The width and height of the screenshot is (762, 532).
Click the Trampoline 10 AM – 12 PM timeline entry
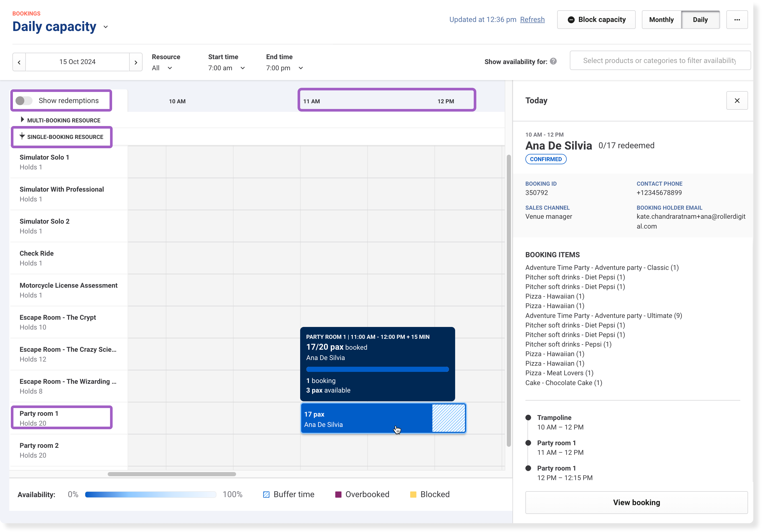pos(560,423)
